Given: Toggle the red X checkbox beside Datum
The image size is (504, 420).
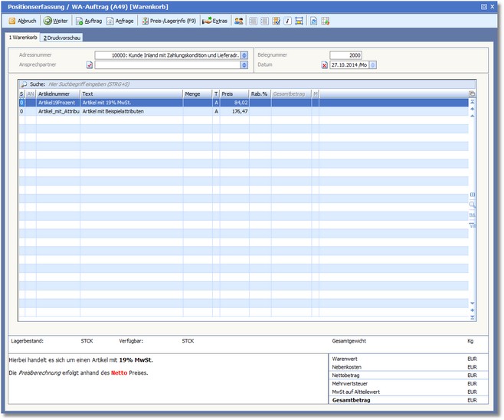Looking at the screenshot, I should [x=325, y=65].
